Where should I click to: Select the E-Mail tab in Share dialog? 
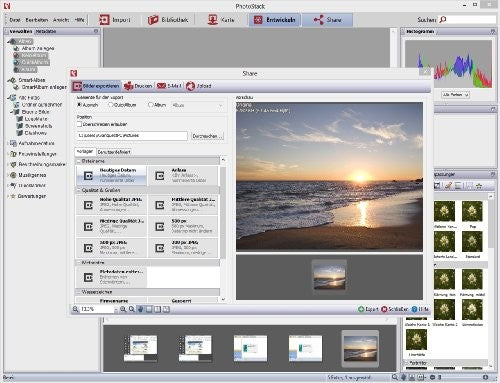coord(169,86)
